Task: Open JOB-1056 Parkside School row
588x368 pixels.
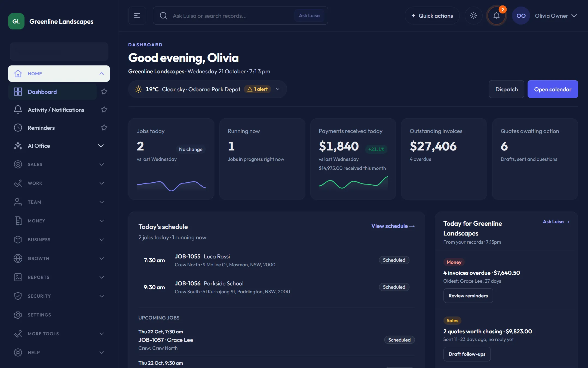Action: tap(277, 287)
